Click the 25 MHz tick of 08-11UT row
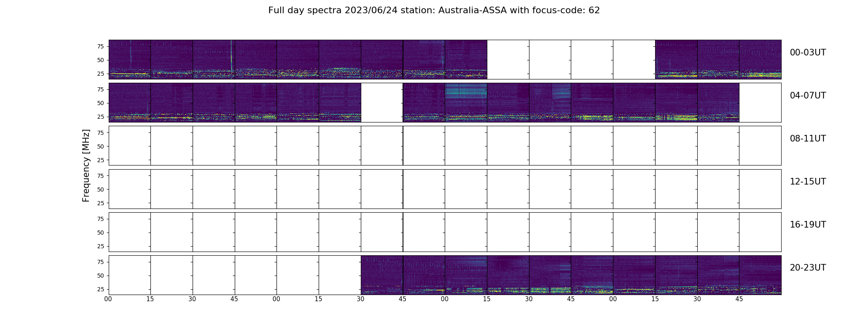The width and height of the screenshot is (868, 331). [100, 160]
